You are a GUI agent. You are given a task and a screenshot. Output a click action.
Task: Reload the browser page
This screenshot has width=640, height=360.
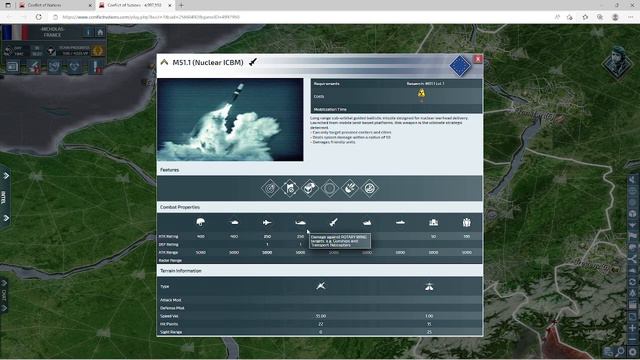(x=39, y=17)
